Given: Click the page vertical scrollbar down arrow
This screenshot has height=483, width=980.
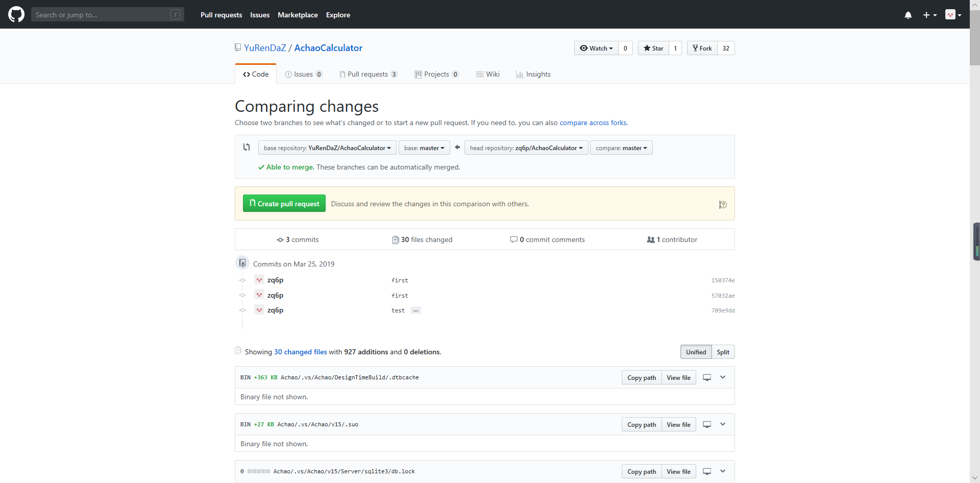Looking at the screenshot, I should click(975, 478).
